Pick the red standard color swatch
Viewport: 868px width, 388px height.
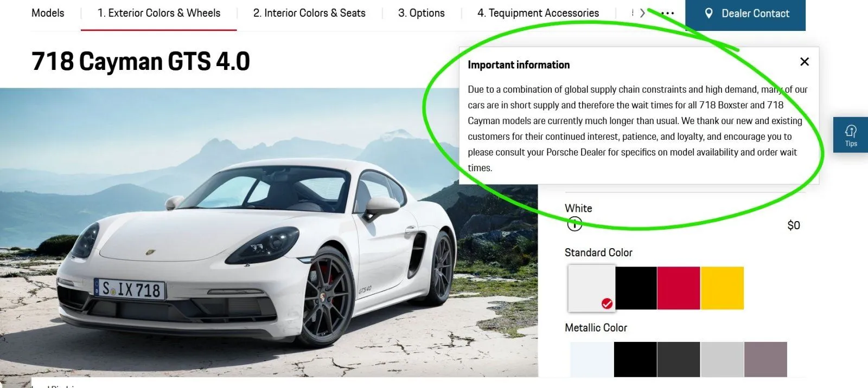tap(679, 288)
